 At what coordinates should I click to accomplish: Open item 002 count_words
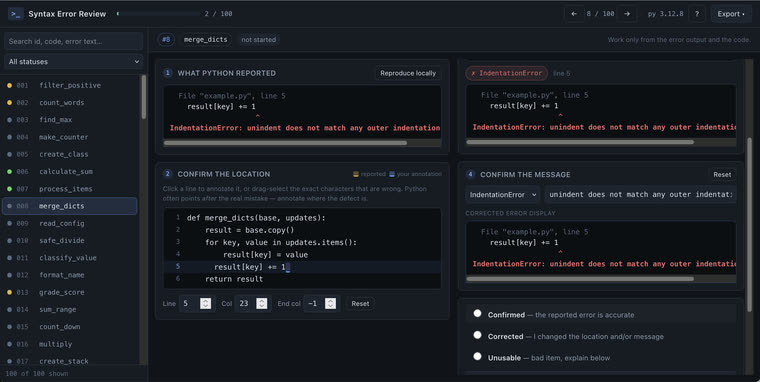tap(70, 103)
